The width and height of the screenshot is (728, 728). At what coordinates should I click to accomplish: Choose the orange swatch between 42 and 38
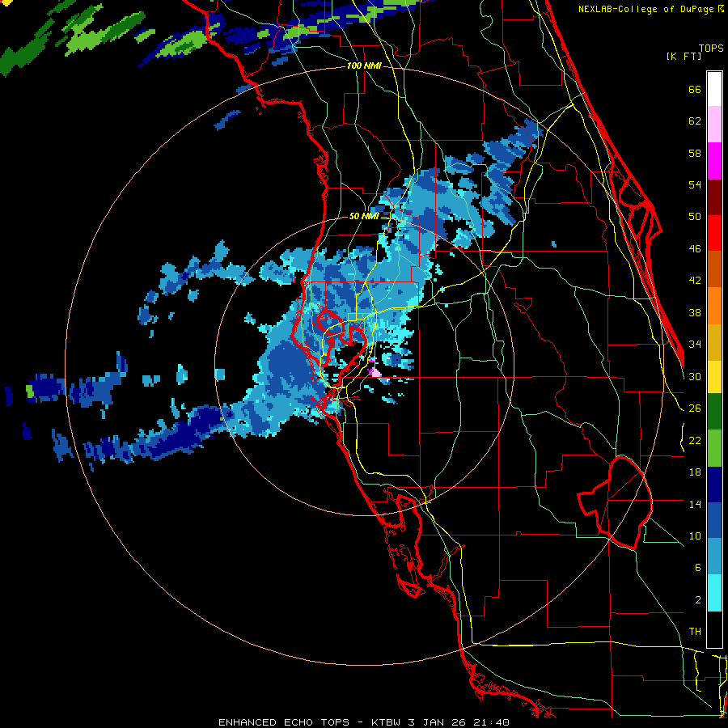coord(714,306)
